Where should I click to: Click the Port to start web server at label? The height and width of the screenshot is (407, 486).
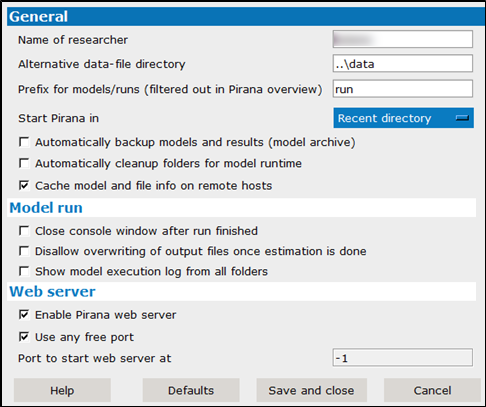(x=95, y=358)
